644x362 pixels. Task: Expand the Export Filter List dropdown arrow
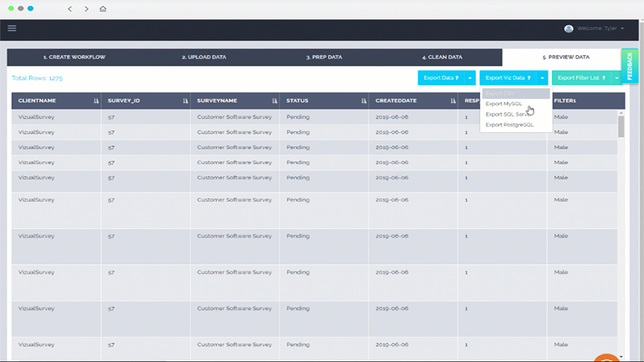617,77
